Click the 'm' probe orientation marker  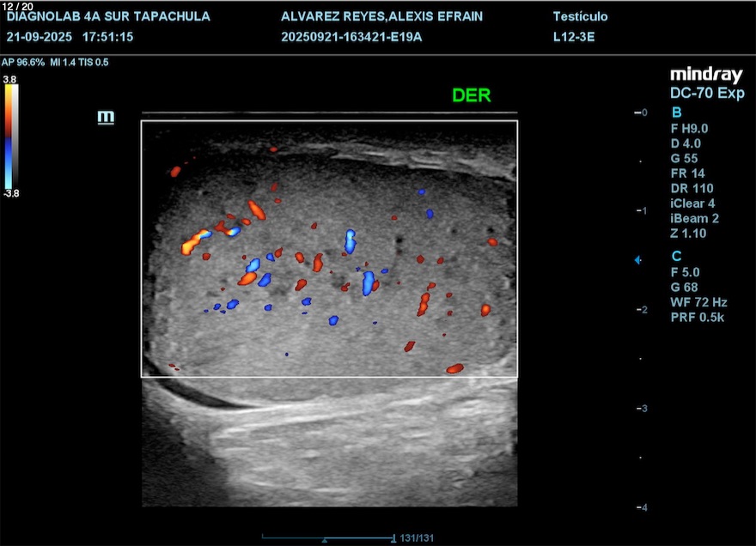coord(107,118)
